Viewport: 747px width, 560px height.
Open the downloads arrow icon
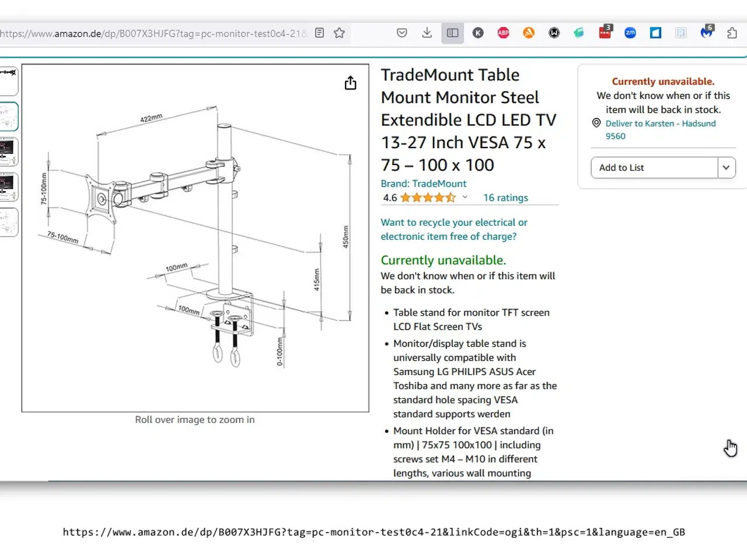427,33
